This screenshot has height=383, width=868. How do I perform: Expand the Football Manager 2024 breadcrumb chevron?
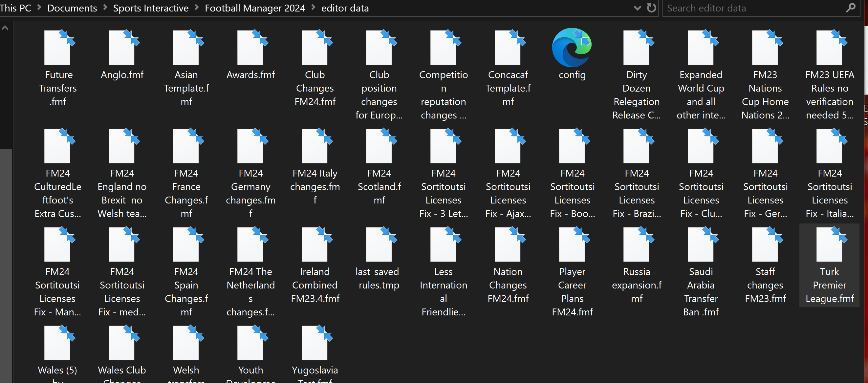pyautogui.click(x=314, y=8)
